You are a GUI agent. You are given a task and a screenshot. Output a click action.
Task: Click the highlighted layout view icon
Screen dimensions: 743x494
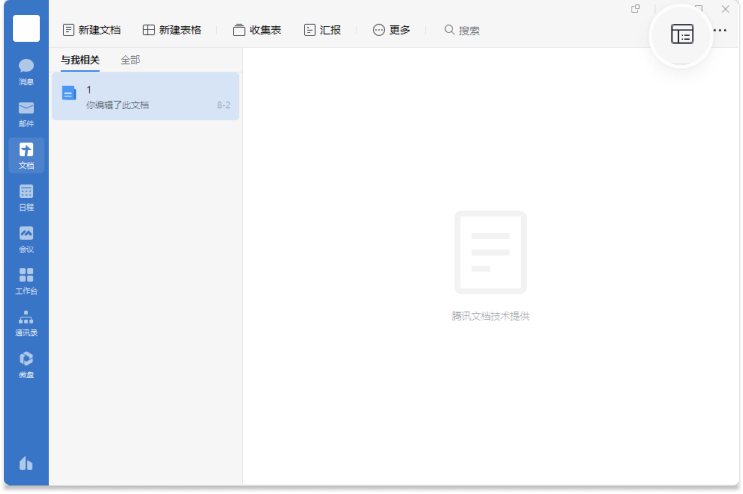[x=682, y=34]
